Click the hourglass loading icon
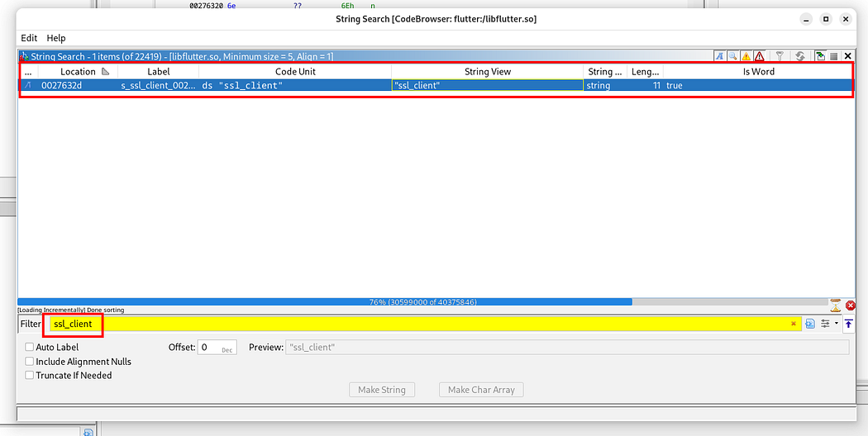Image resolution: width=868 pixels, height=436 pixels. pyautogui.click(x=835, y=305)
